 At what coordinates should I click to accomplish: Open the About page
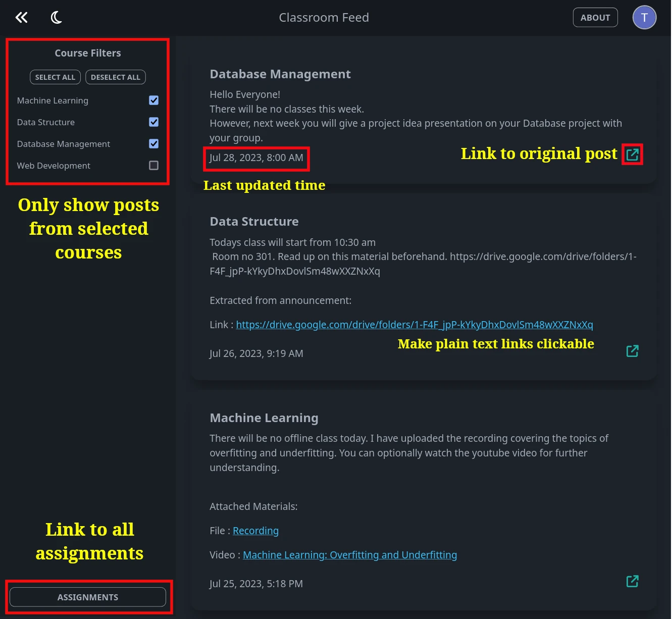tap(595, 18)
